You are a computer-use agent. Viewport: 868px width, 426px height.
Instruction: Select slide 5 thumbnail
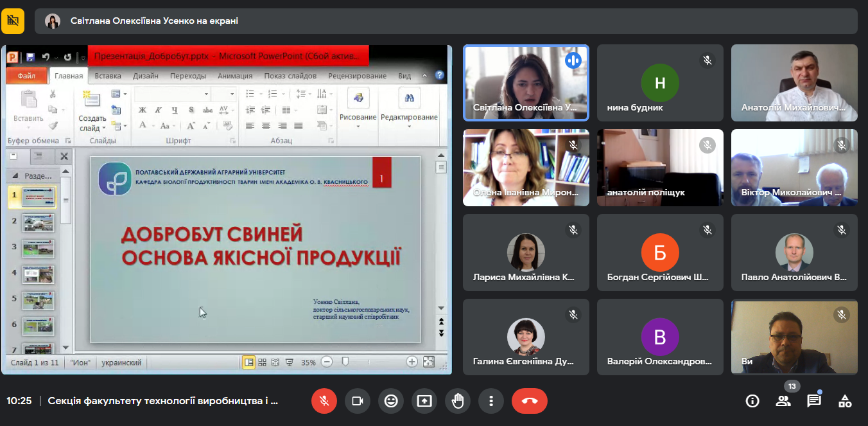click(39, 300)
